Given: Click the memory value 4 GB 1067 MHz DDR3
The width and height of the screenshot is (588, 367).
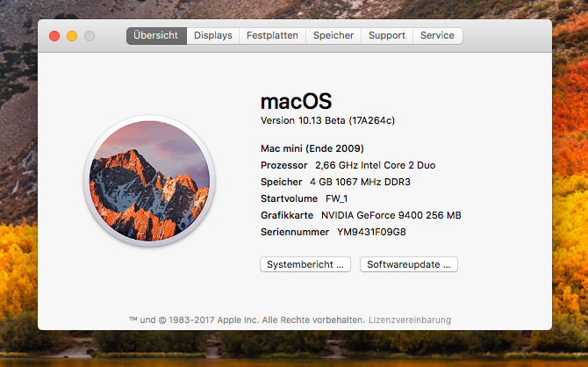Looking at the screenshot, I should [360, 182].
